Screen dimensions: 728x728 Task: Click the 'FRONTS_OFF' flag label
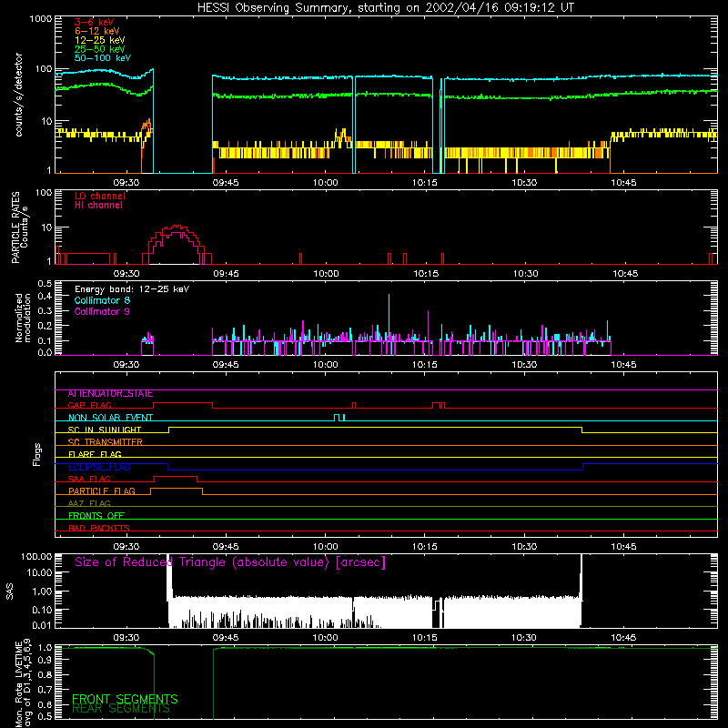[x=96, y=516]
